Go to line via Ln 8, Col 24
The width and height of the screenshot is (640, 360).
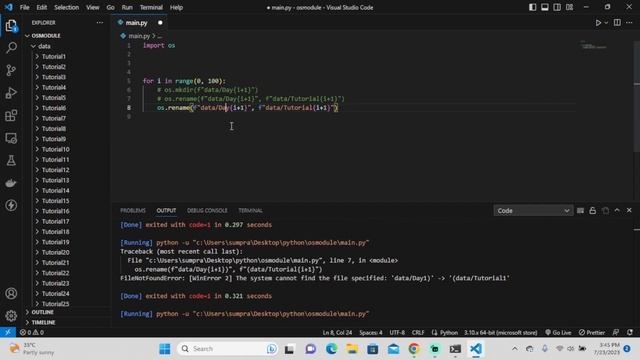[337, 333]
